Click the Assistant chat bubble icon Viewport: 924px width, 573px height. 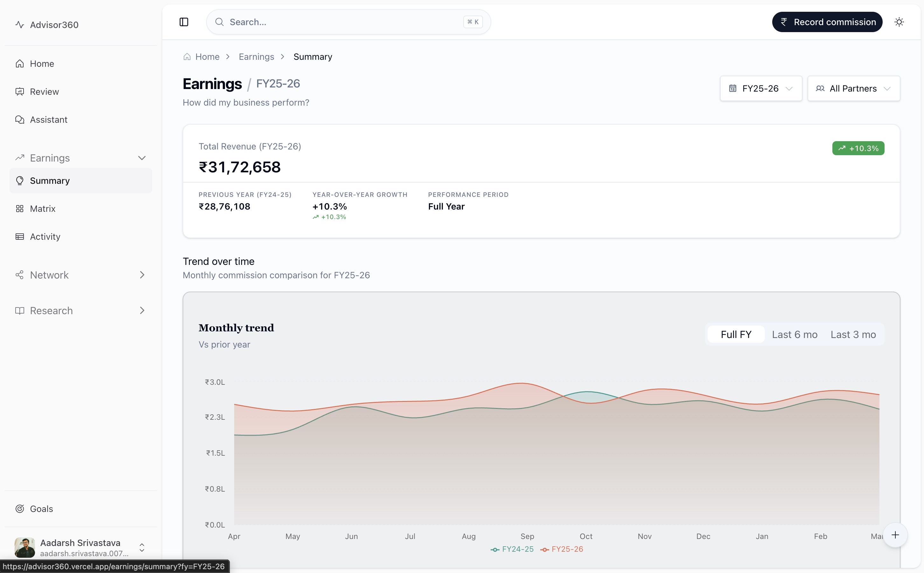click(20, 120)
